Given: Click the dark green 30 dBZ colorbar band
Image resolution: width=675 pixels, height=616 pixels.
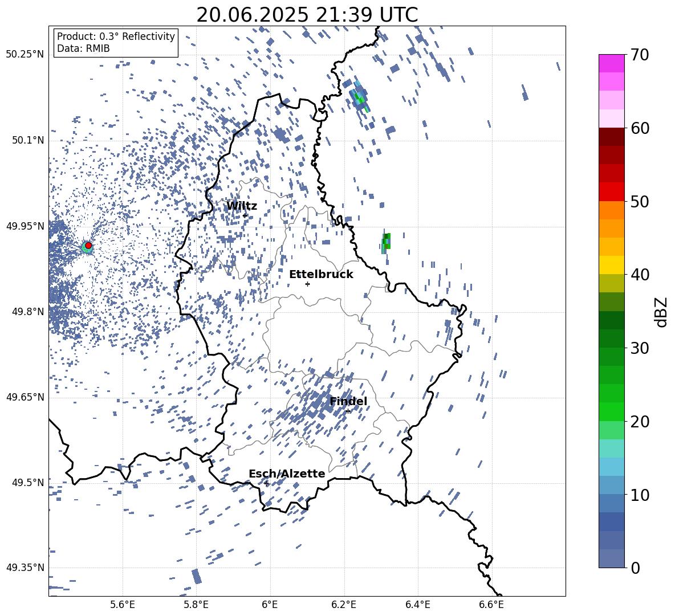Looking at the screenshot, I should tap(611, 338).
